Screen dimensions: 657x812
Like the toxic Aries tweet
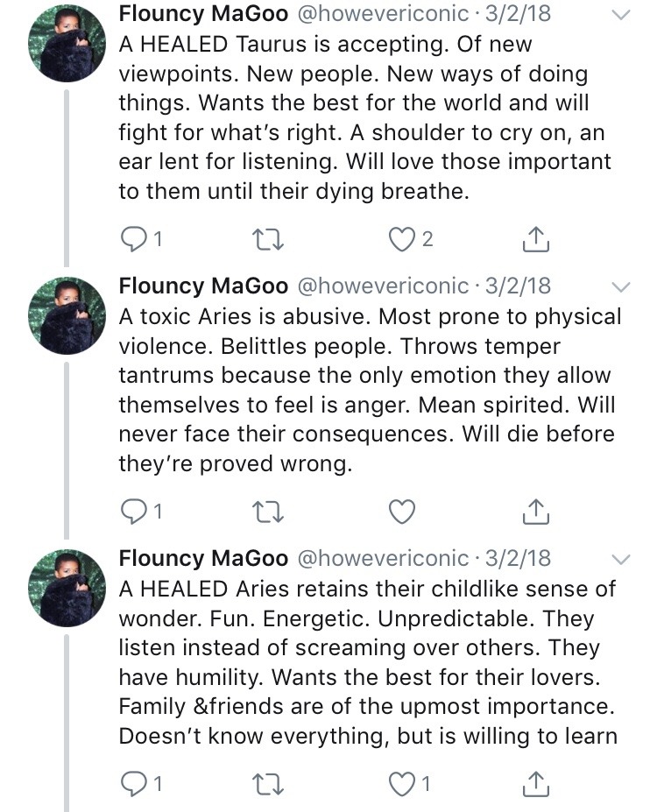click(x=402, y=512)
